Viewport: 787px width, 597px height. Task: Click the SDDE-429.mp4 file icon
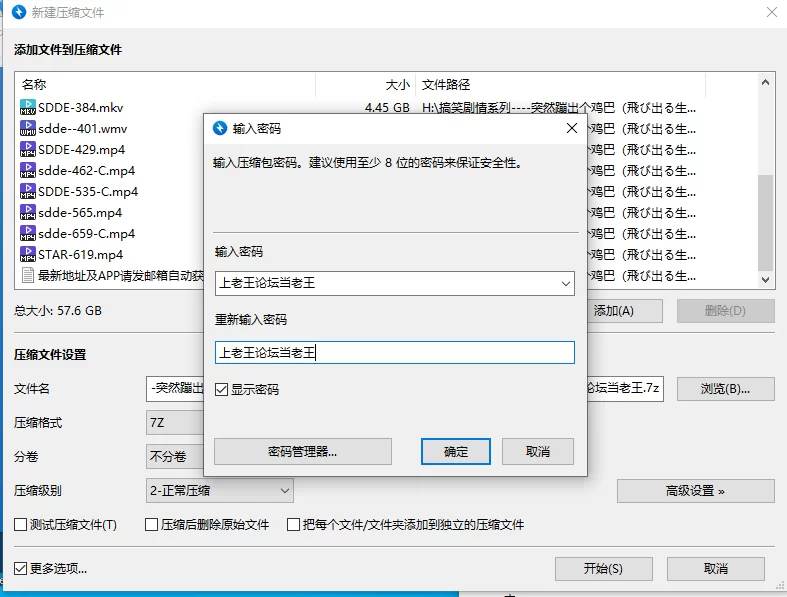28,150
